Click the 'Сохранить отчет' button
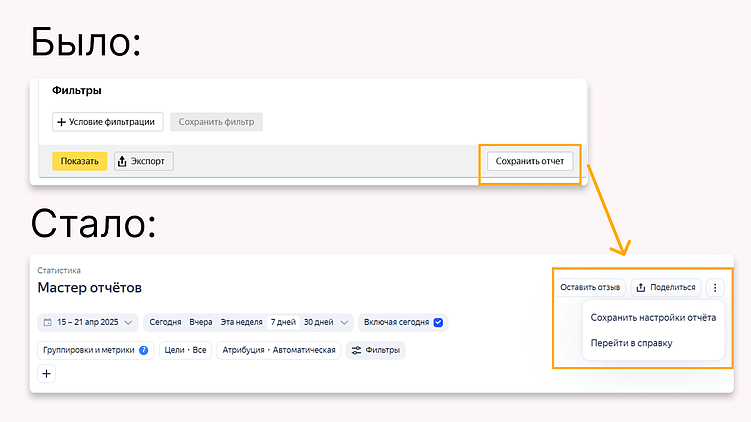The height and width of the screenshot is (422, 751). [530, 161]
